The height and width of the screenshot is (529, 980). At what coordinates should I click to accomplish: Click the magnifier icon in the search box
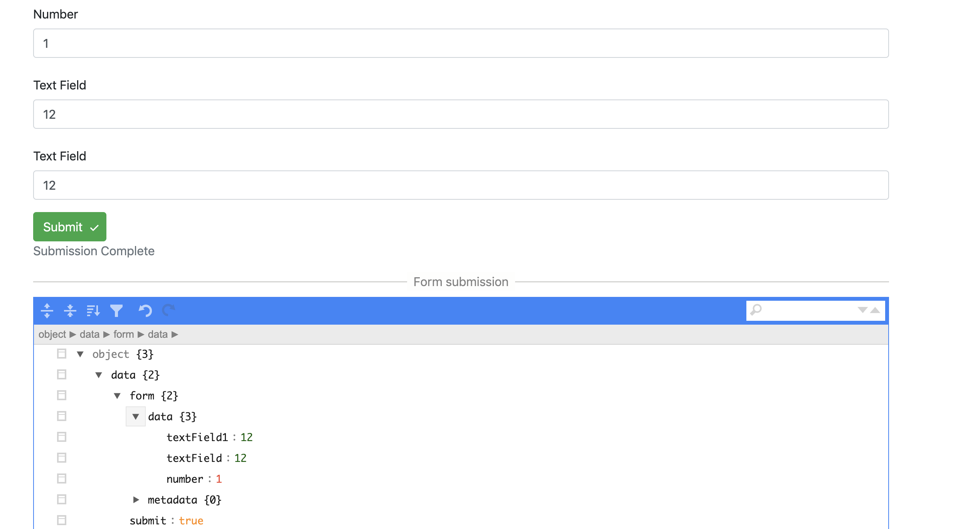[x=755, y=310]
